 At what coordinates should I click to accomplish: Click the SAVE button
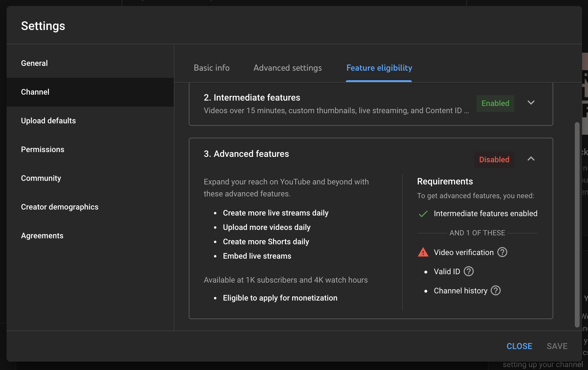(557, 346)
